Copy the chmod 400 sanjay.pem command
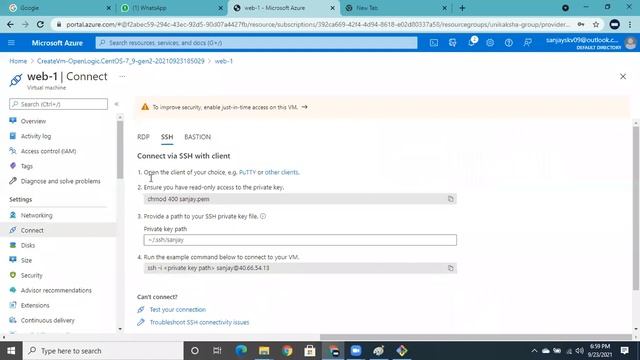 [x=451, y=199]
